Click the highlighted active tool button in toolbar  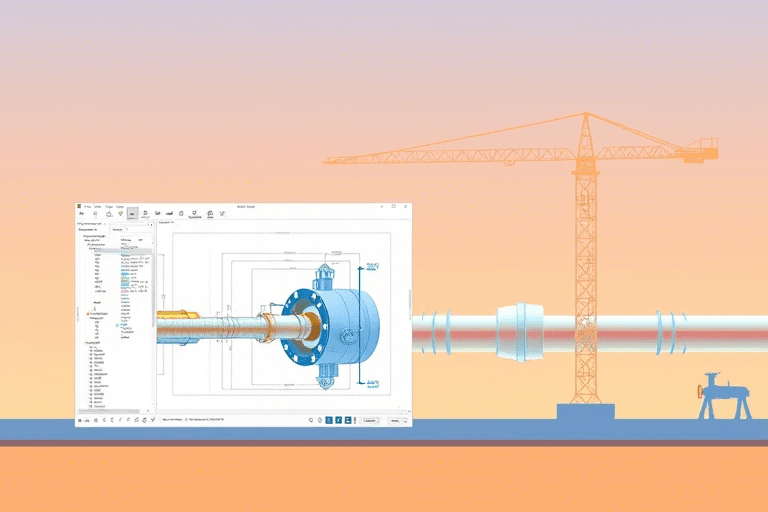point(133,214)
